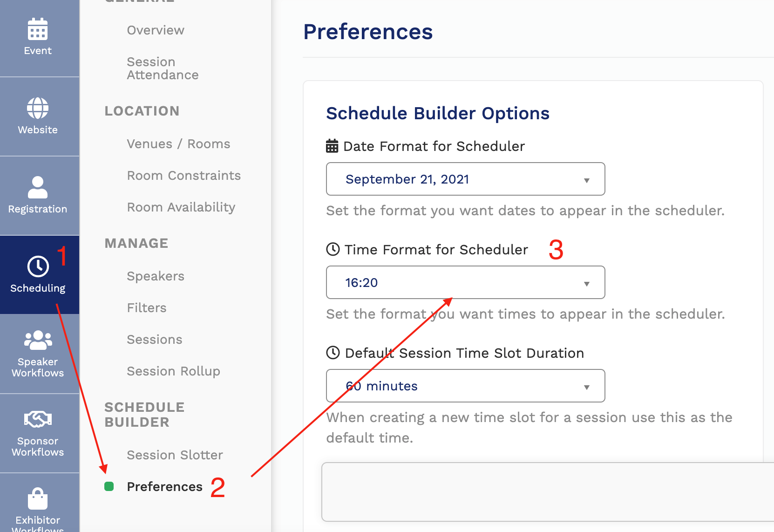Viewport: 774px width, 532px height.
Task: Click the green status dot next to Preferences
Action: coord(110,486)
